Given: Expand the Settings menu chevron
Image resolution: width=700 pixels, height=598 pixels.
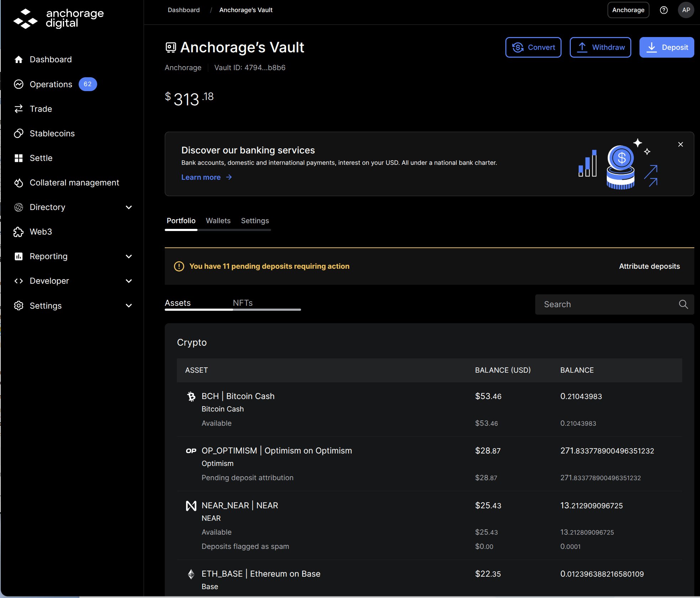Looking at the screenshot, I should (x=129, y=305).
